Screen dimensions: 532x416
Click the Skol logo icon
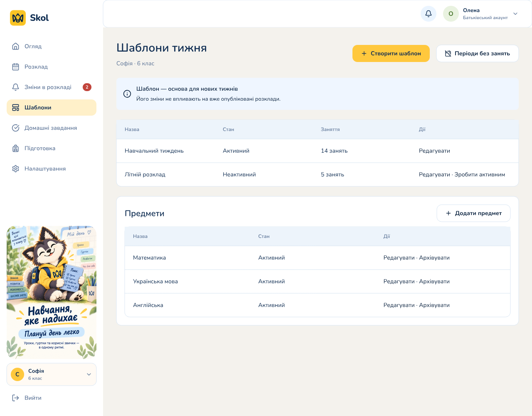tap(18, 18)
